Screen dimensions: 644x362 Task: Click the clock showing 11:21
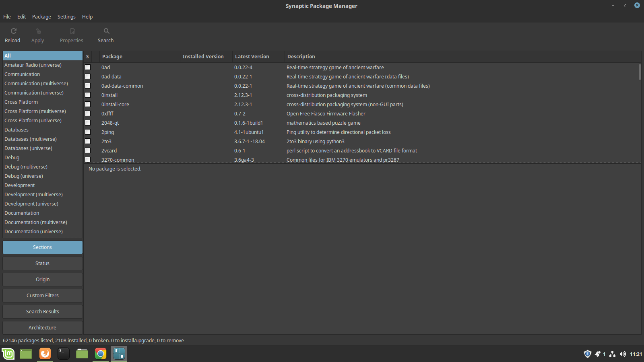[x=636, y=354]
